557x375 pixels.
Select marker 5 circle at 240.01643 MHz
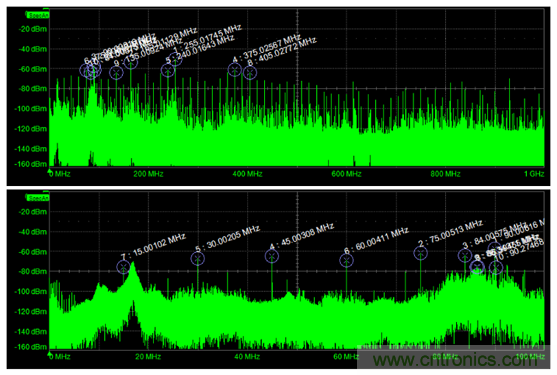[168, 70]
